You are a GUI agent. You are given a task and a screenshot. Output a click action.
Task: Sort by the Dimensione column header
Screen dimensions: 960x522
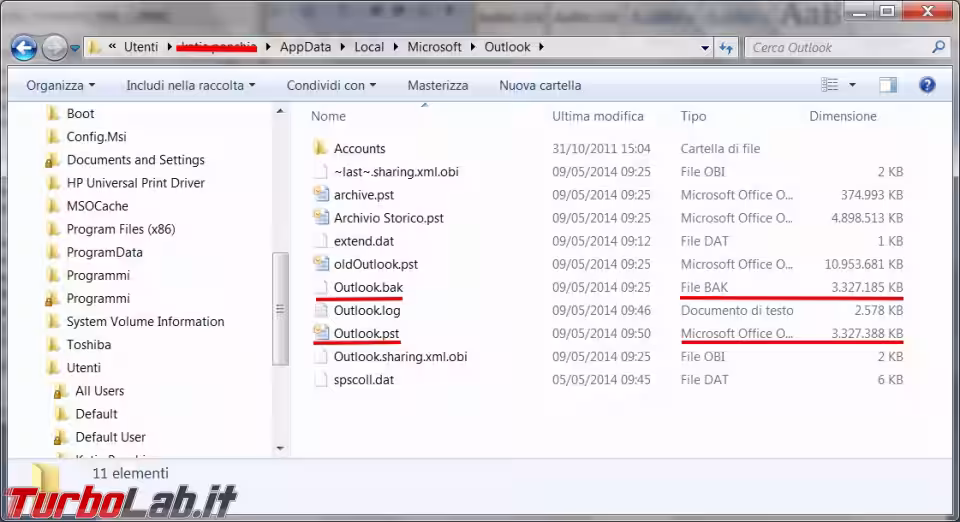843,116
